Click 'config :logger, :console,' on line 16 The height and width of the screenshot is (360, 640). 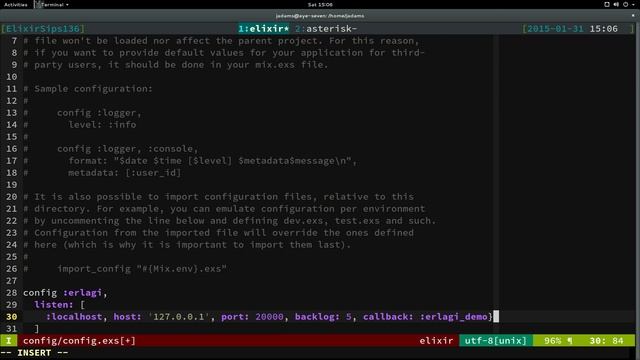click(x=127, y=149)
